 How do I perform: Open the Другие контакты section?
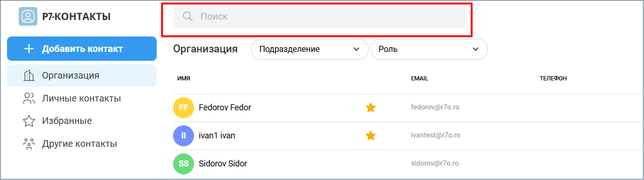point(82,144)
